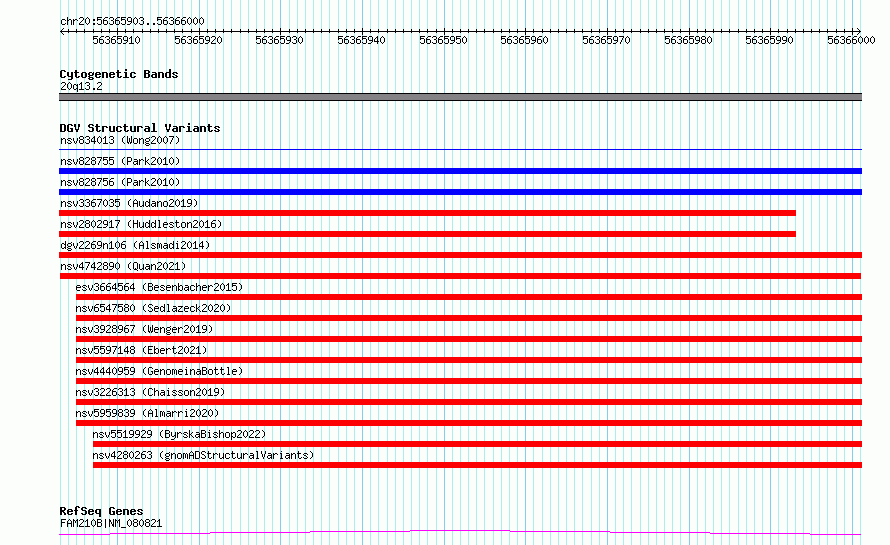This screenshot has width=890, height=545.
Task: Click ruler position 56365940
Action: pos(362,40)
